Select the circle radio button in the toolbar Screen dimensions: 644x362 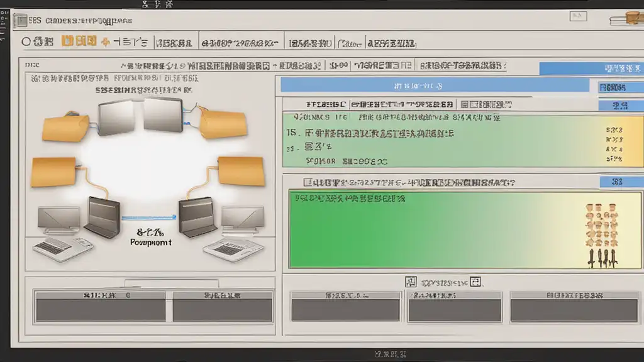(26, 41)
